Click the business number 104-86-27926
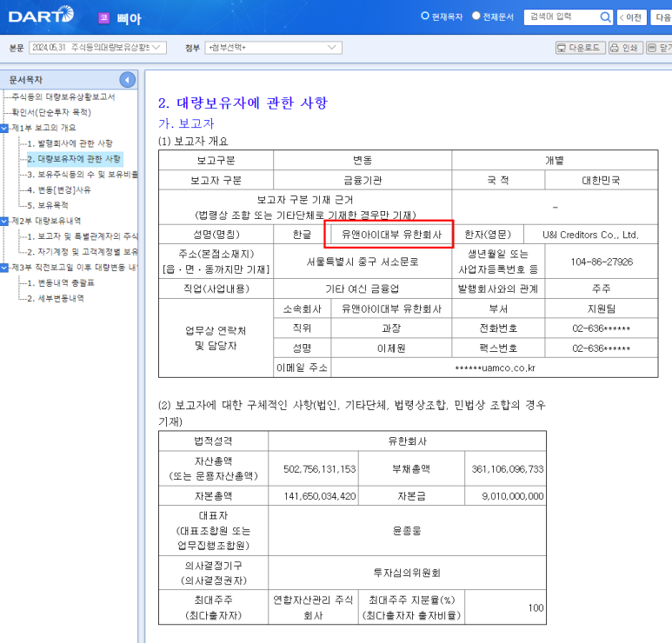 [x=602, y=262]
